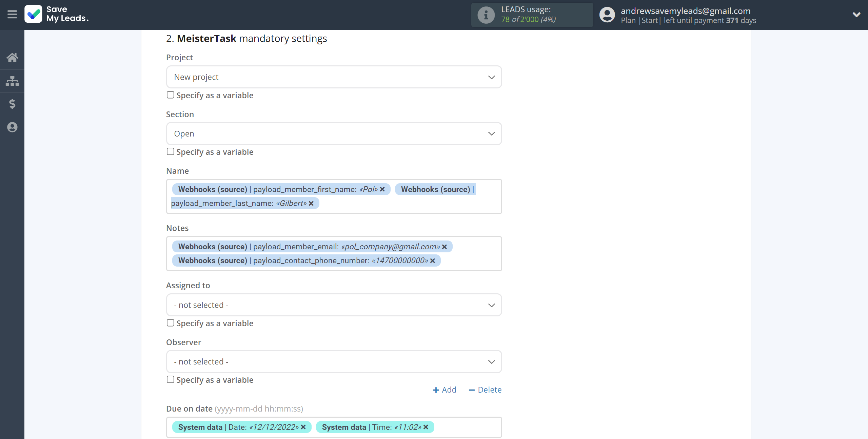Remove System data Date tag
This screenshot has width=868, height=439.
[x=303, y=427]
